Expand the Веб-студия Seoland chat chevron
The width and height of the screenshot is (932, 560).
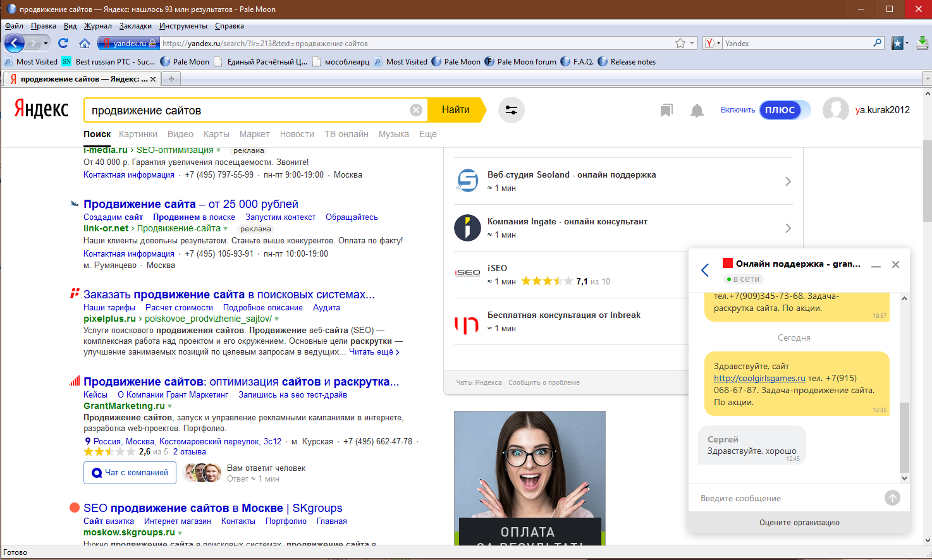click(x=788, y=181)
